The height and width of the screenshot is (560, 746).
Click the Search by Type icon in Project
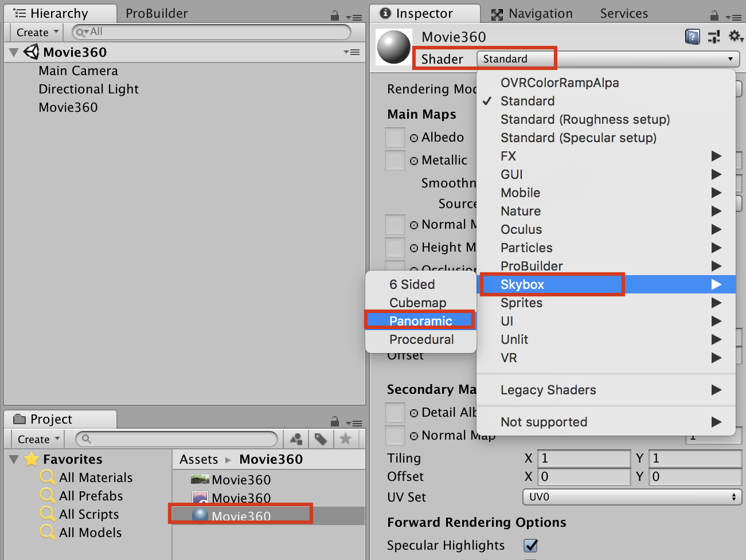296,440
